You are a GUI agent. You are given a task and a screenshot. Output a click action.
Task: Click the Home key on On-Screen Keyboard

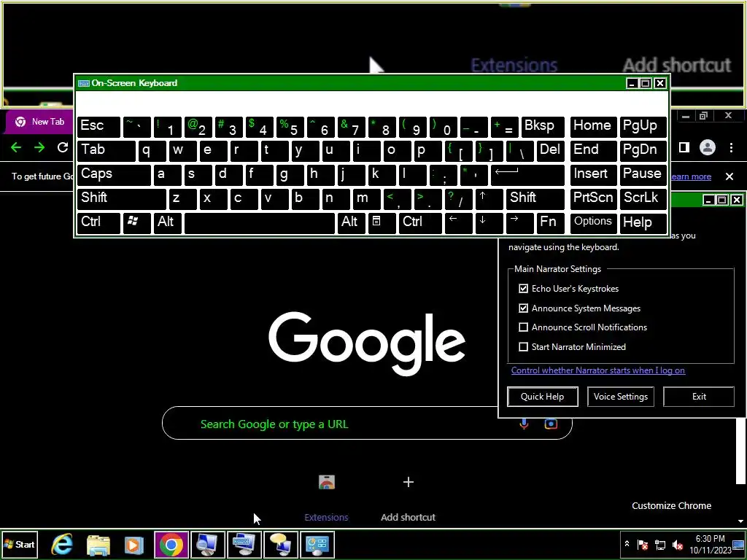pos(593,127)
